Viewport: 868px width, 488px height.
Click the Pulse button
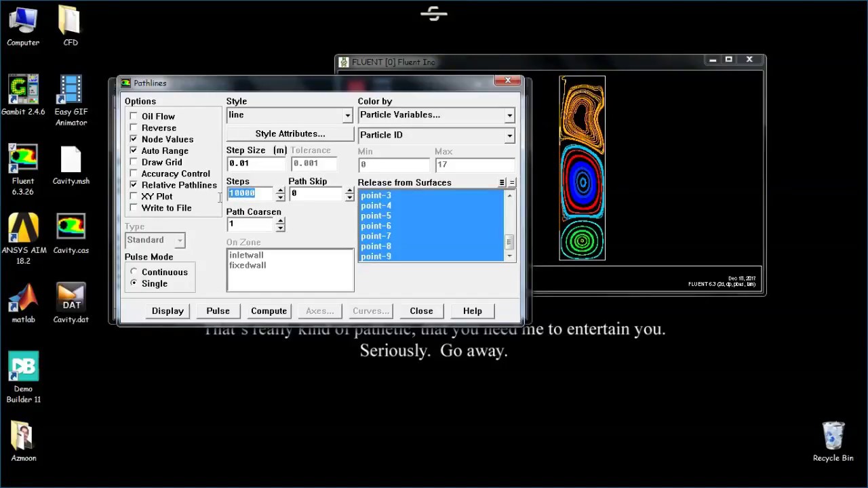tap(218, 311)
